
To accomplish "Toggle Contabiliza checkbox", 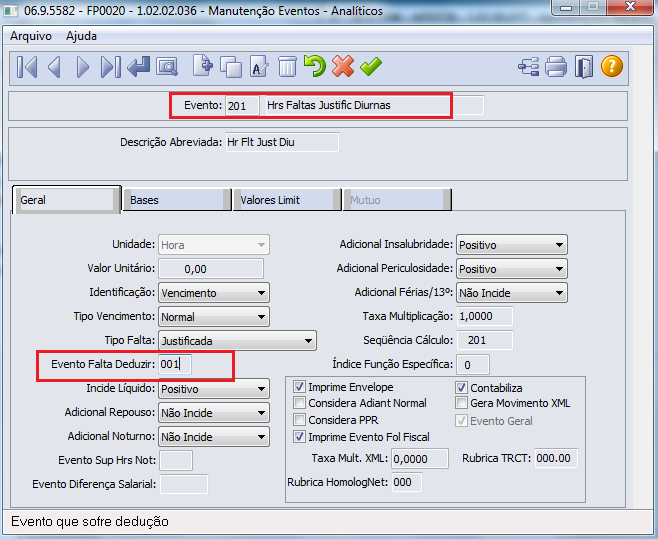I will 461,387.
